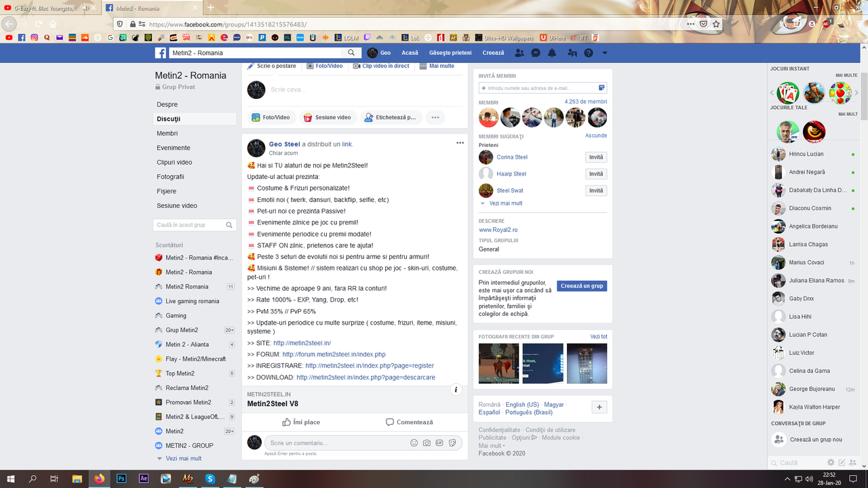This screenshot has width=868, height=488.
Task: Click 'Caută în acest grup' search field
Action: [x=195, y=225]
